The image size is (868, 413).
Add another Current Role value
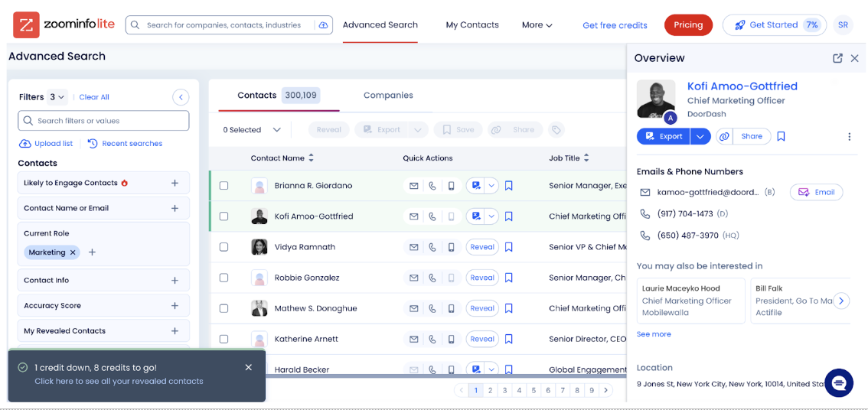tap(93, 252)
